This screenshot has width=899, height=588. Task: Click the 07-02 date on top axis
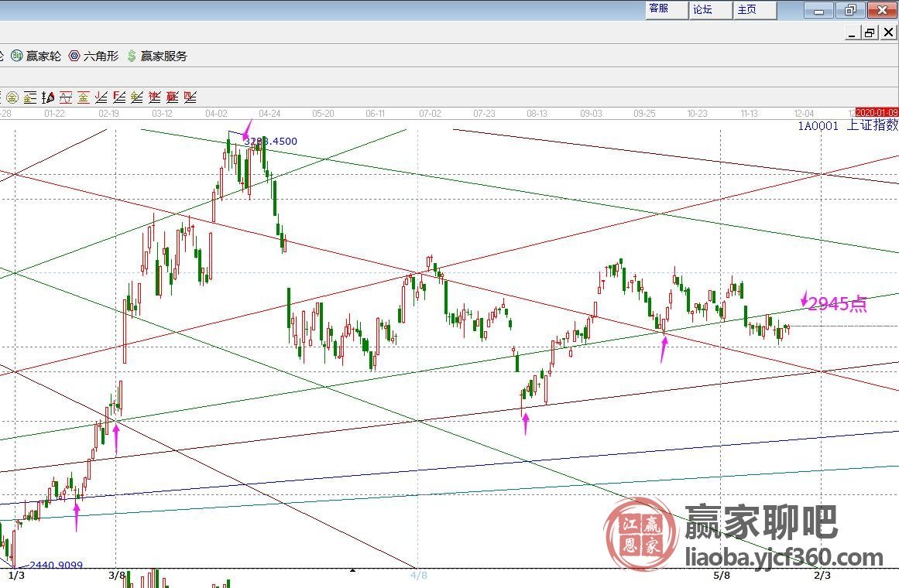tap(430, 114)
